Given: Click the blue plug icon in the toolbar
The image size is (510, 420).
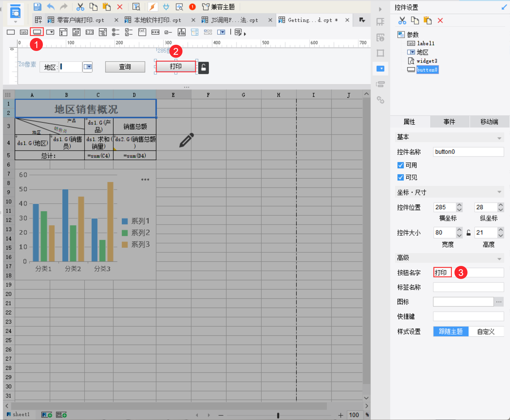Looking at the screenshot, I should click(x=166, y=7).
